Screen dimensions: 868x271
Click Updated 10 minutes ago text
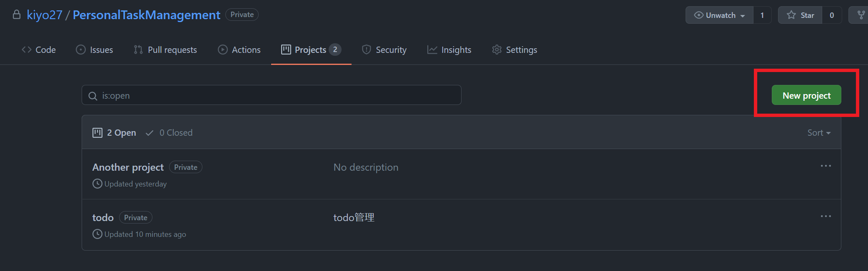[145, 234]
